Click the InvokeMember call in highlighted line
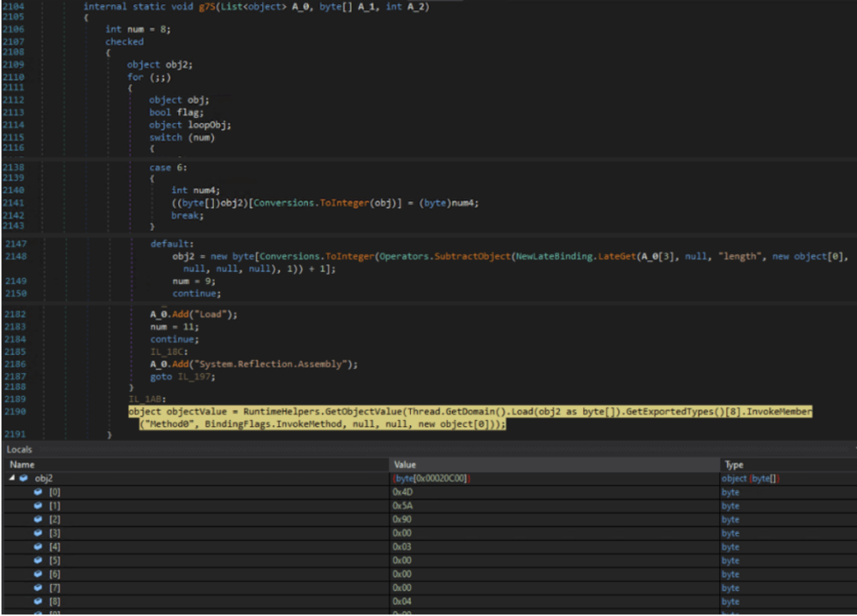The height and width of the screenshot is (616, 857). coord(778,412)
